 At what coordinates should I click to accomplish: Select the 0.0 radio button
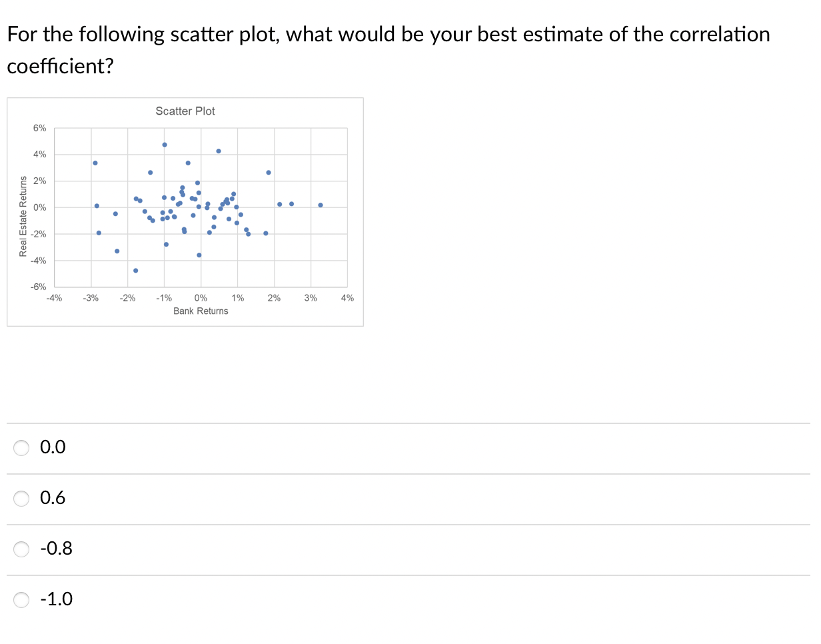22,448
